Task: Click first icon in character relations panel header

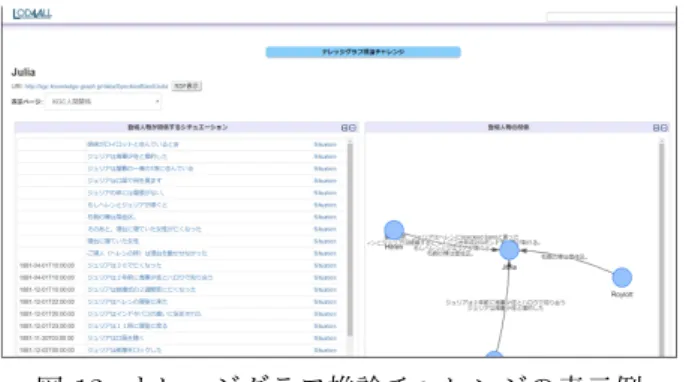Action: click(656, 128)
